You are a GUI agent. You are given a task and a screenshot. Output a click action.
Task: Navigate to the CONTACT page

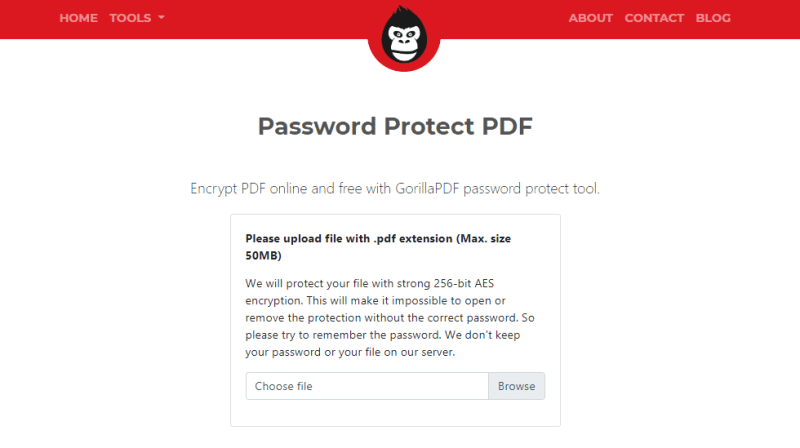(654, 18)
